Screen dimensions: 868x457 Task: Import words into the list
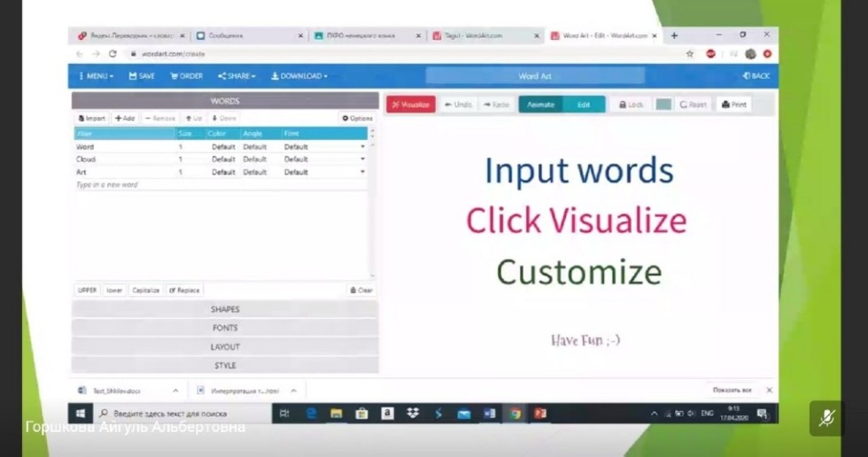pos(91,118)
